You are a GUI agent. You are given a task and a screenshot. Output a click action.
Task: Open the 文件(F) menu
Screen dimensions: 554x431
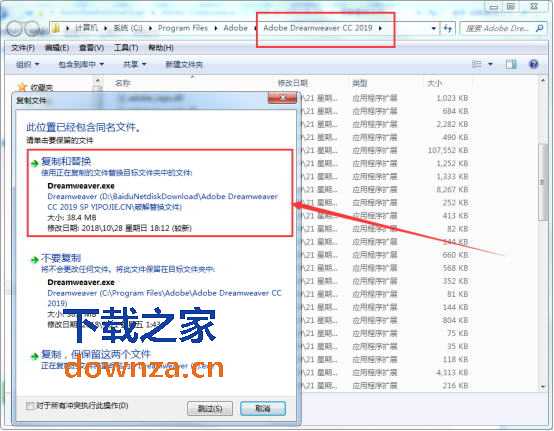coord(23,48)
